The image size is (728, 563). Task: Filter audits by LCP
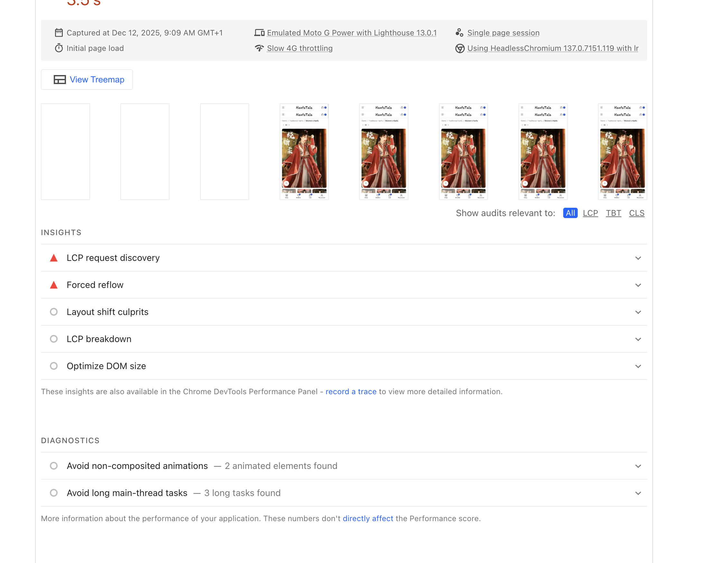point(590,213)
